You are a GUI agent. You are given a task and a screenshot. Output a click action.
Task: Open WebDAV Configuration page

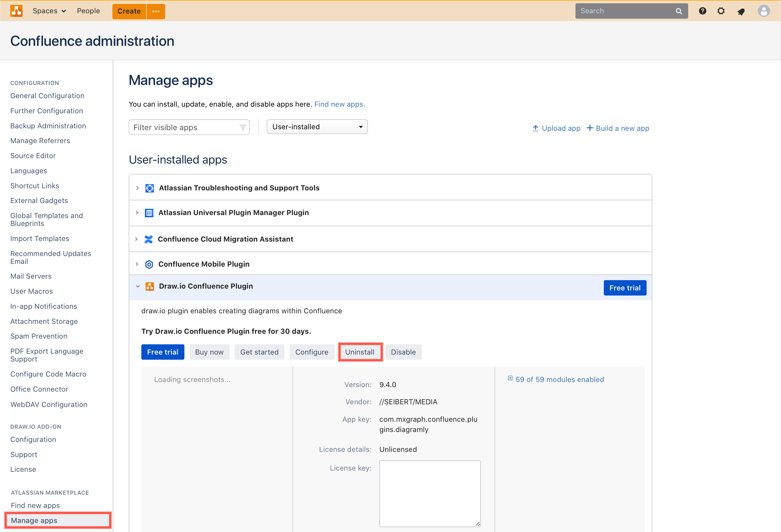point(49,405)
